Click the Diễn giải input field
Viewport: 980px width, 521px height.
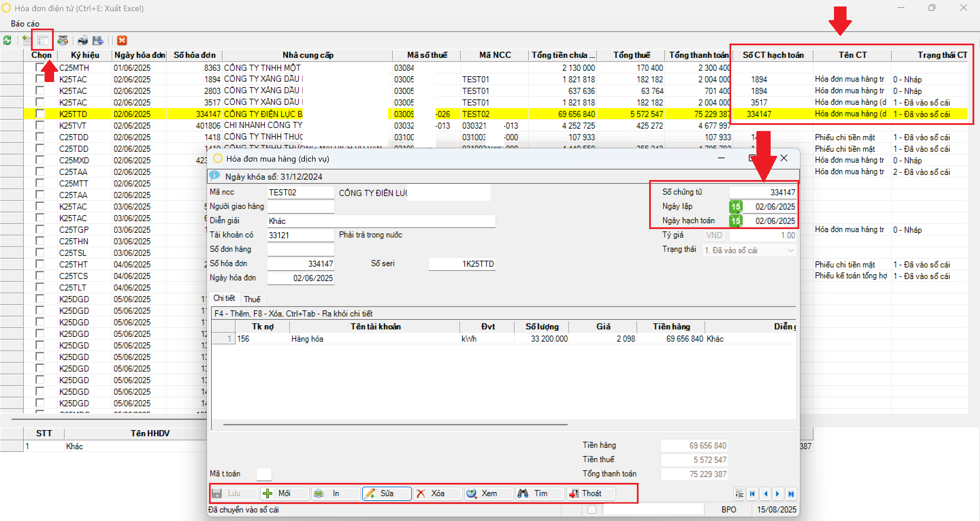(x=381, y=221)
